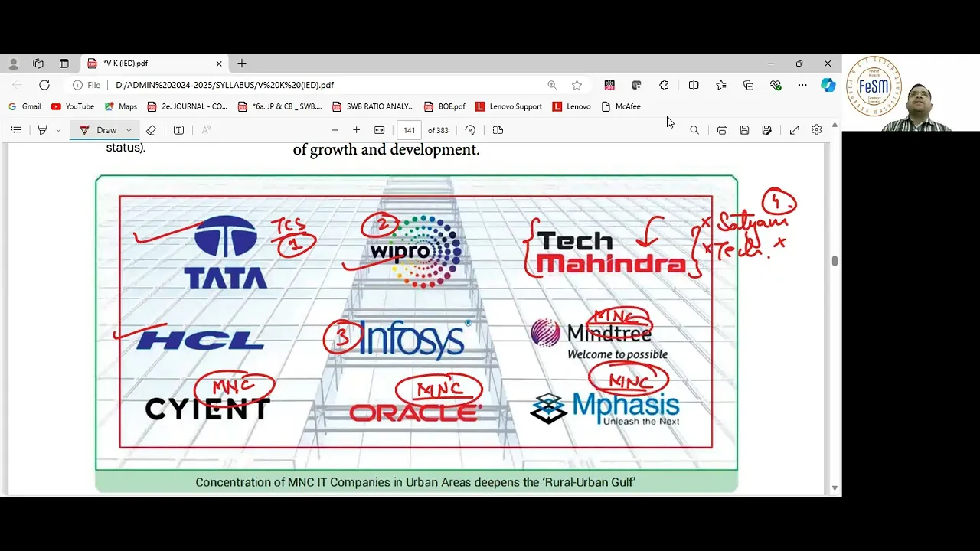Go back to previous page
This screenshot has width=980, height=551.
[17, 85]
